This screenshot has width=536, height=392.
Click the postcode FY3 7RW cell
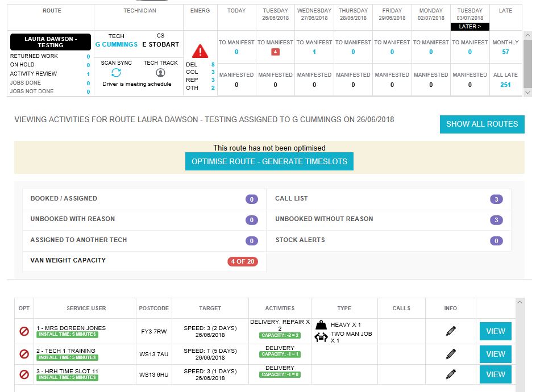coord(154,332)
